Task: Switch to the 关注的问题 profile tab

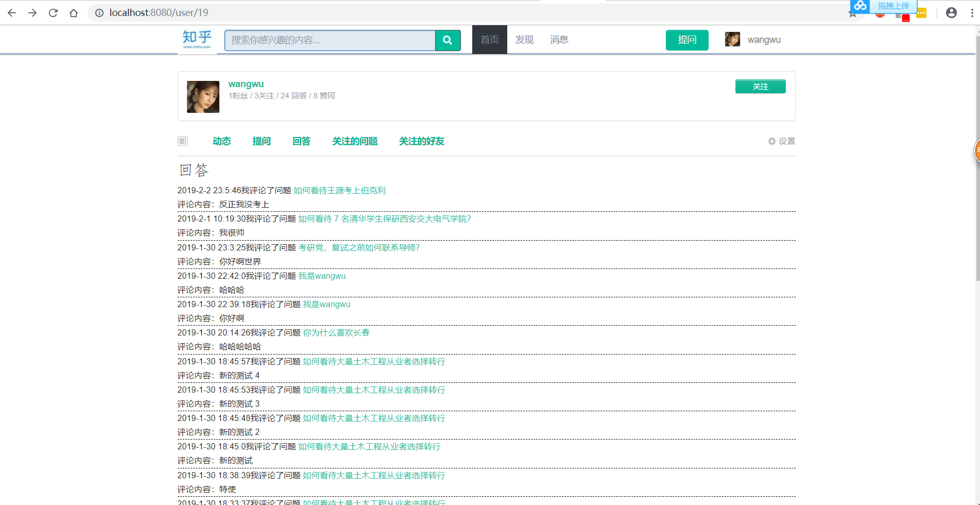Action: [355, 141]
